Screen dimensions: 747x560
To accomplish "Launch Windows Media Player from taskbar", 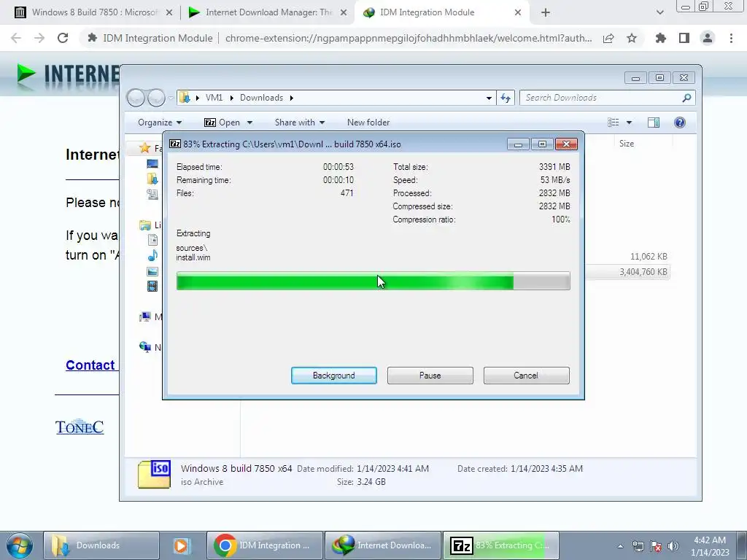I will pos(181,545).
